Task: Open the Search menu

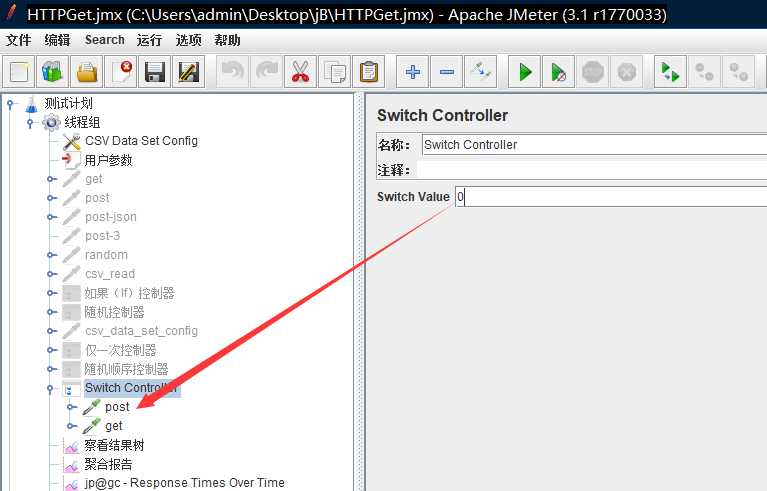Action: 105,40
